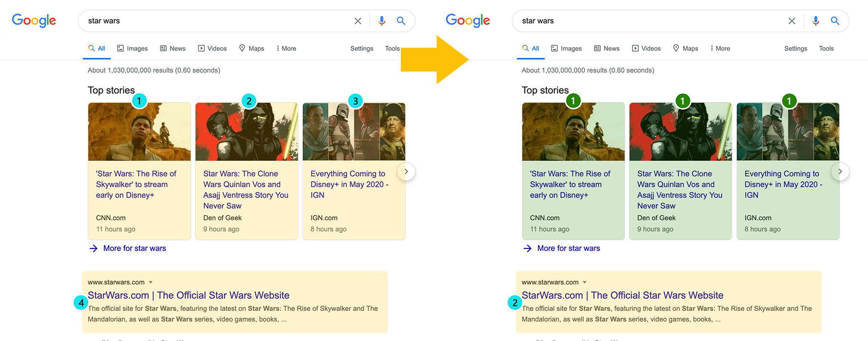Viewport: 868px width, 341px height.
Task: Open the green CNN.com story thumbnail
Action: click(573, 132)
